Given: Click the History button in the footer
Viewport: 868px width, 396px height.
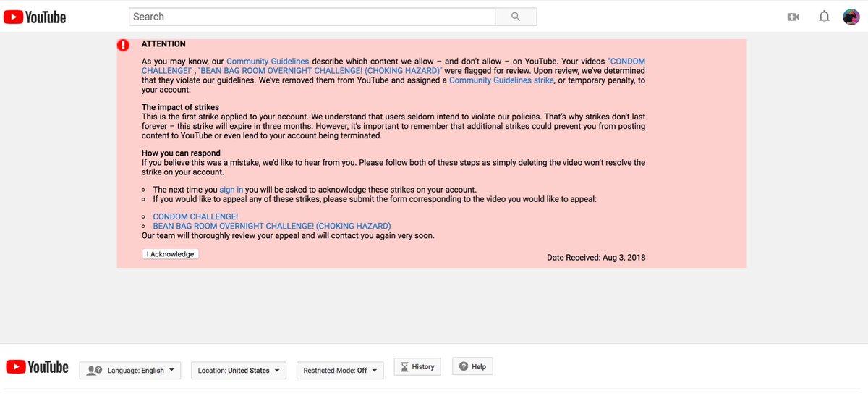Looking at the screenshot, I should pyautogui.click(x=417, y=366).
